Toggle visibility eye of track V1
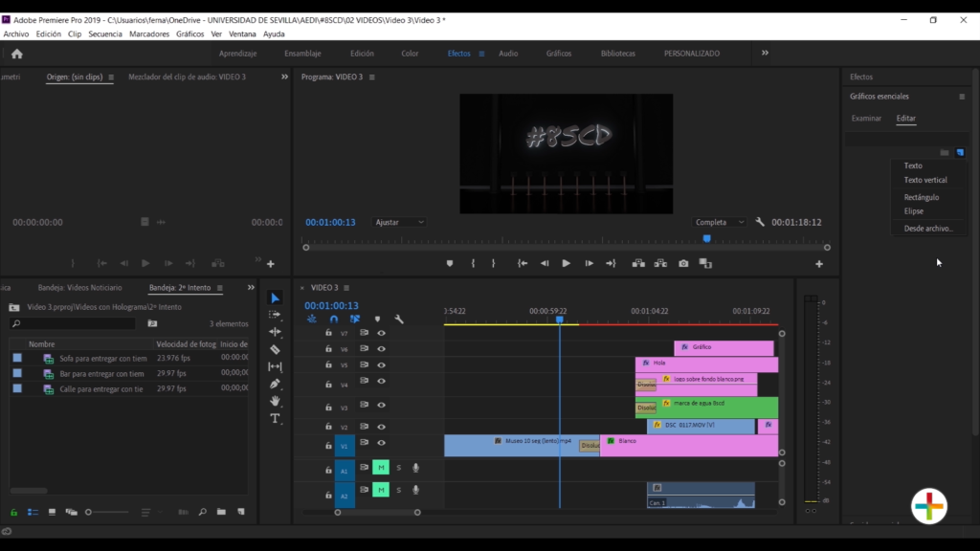 (381, 443)
